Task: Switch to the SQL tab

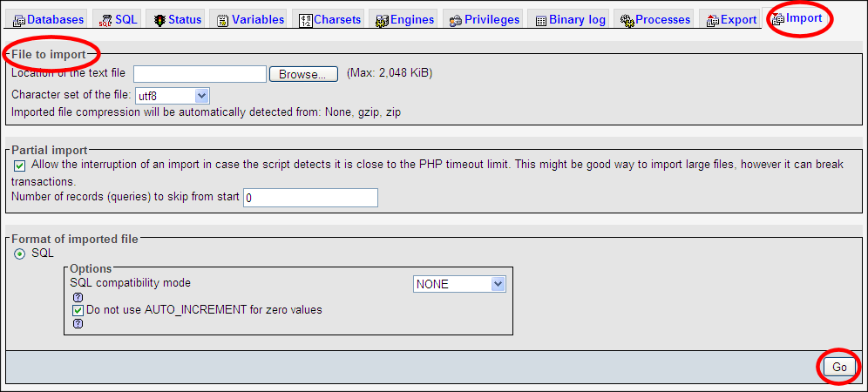Action: click(117, 19)
